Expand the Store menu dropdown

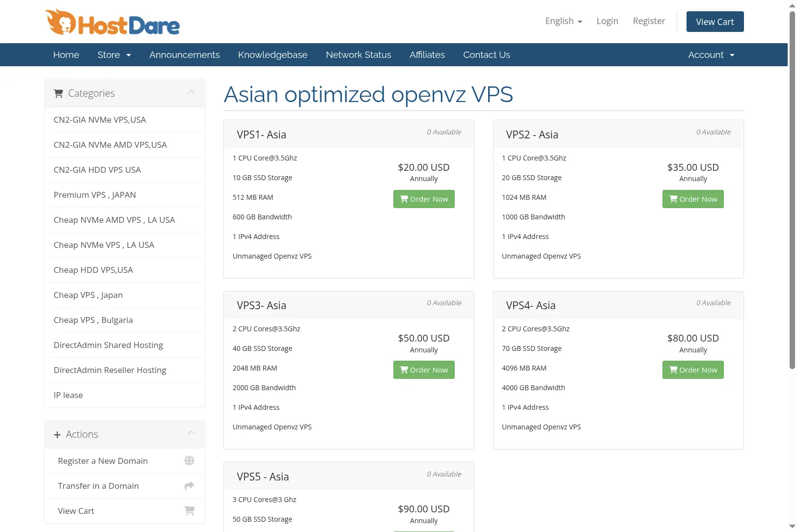(114, 55)
